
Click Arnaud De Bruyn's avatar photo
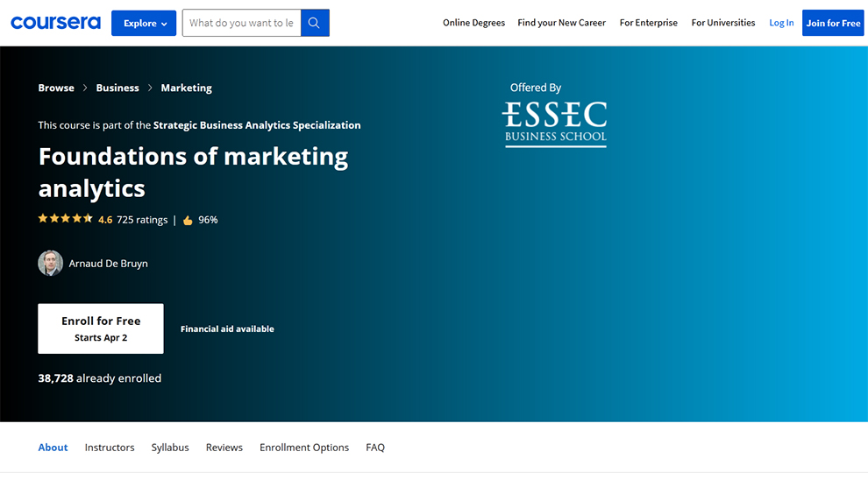(x=50, y=264)
